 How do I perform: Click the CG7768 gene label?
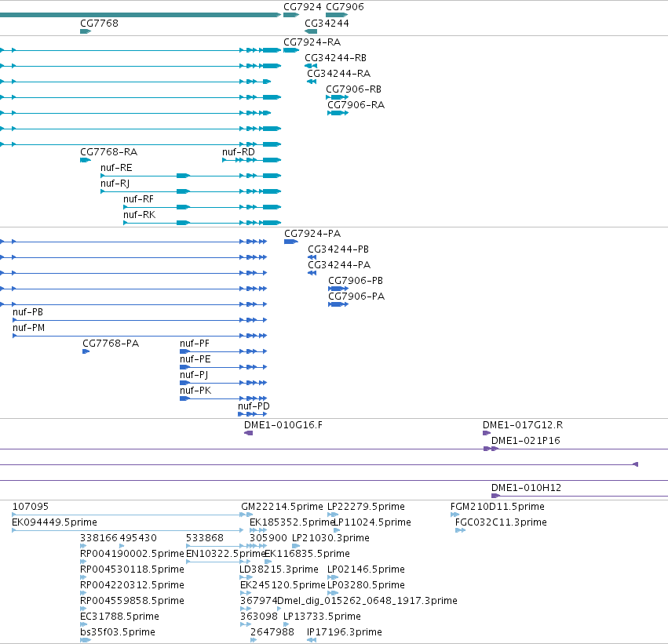(x=99, y=23)
